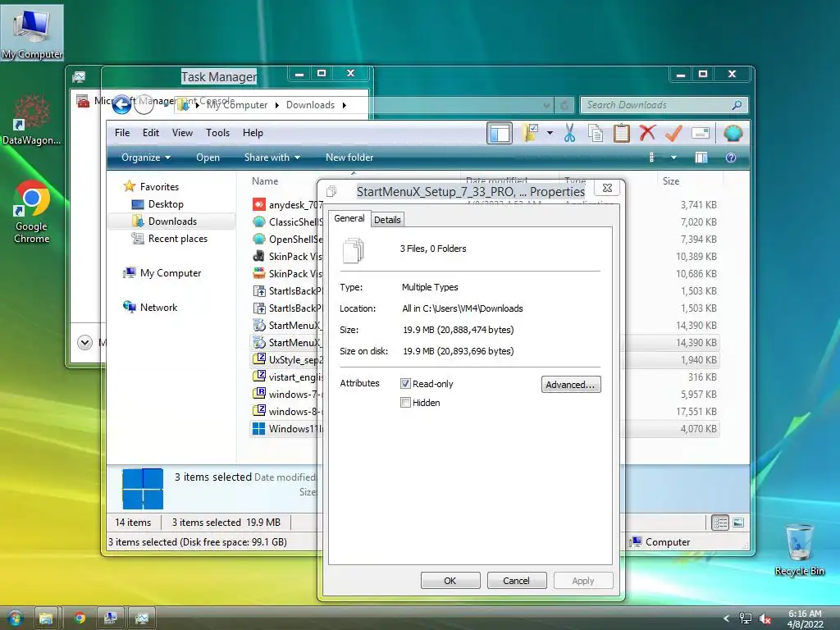
Task: Click the Open command button
Action: pyautogui.click(x=208, y=157)
